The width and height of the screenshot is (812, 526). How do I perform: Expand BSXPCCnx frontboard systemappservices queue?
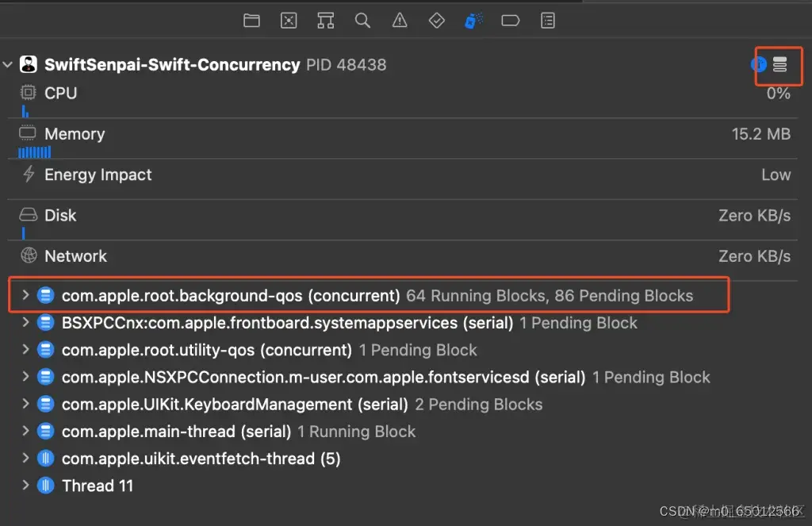click(x=25, y=322)
